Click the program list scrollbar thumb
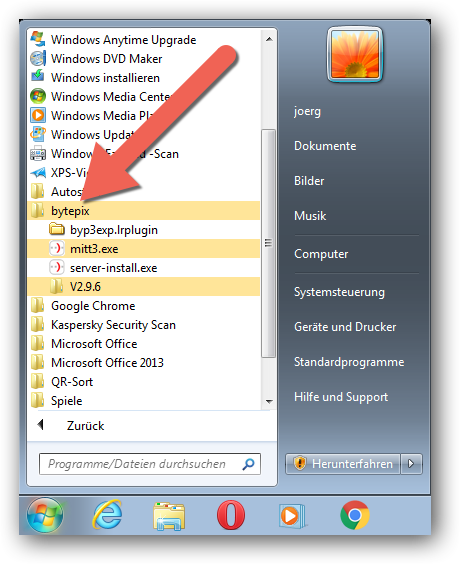 coord(268,243)
